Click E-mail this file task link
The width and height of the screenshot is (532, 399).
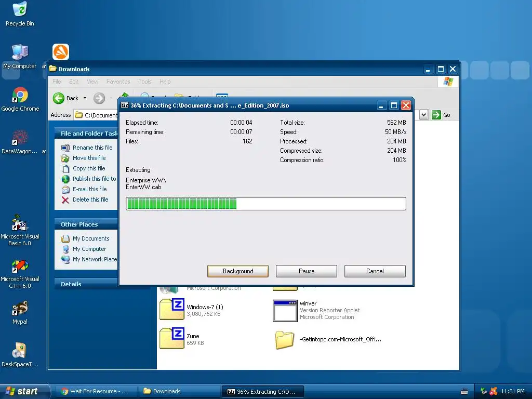point(89,189)
